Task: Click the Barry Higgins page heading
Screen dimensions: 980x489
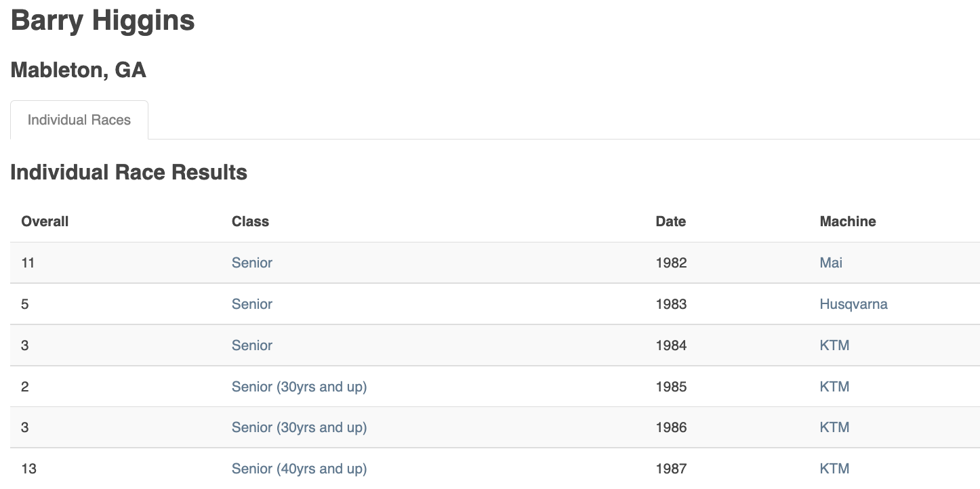Action: tap(103, 20)
